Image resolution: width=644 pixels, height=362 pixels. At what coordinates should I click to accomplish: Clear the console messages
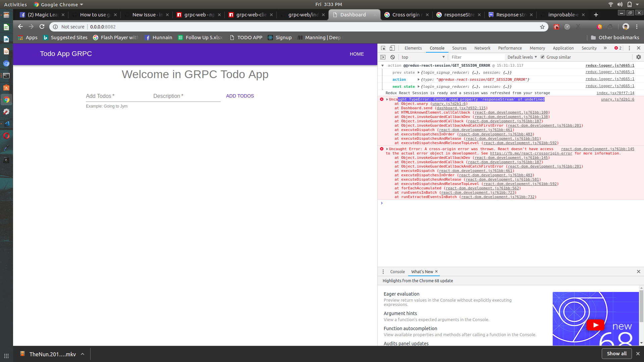(392, 57)
